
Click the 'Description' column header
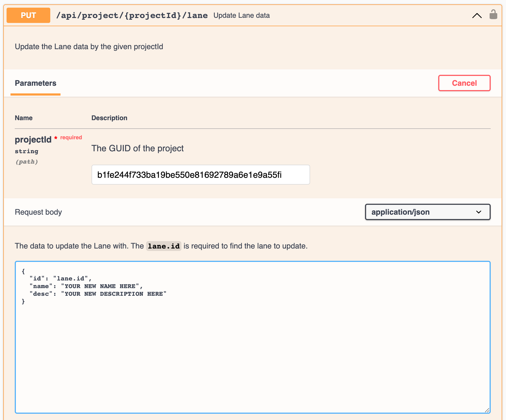point(109,118)
